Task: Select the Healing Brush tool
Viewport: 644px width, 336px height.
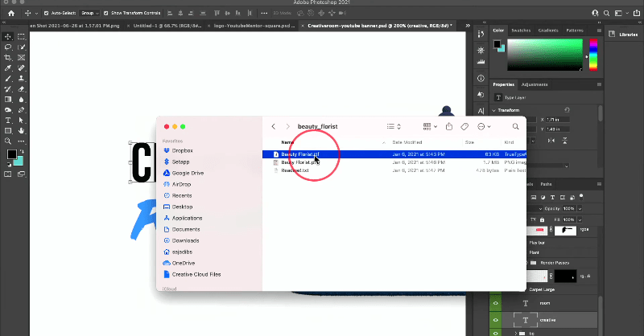Action: click(x=22, y=68)
